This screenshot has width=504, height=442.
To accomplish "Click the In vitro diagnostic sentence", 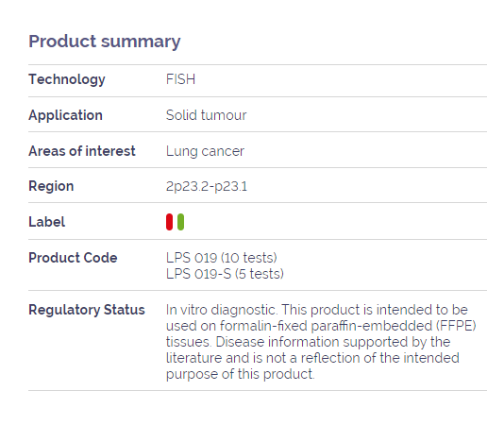I will (222, 310).
